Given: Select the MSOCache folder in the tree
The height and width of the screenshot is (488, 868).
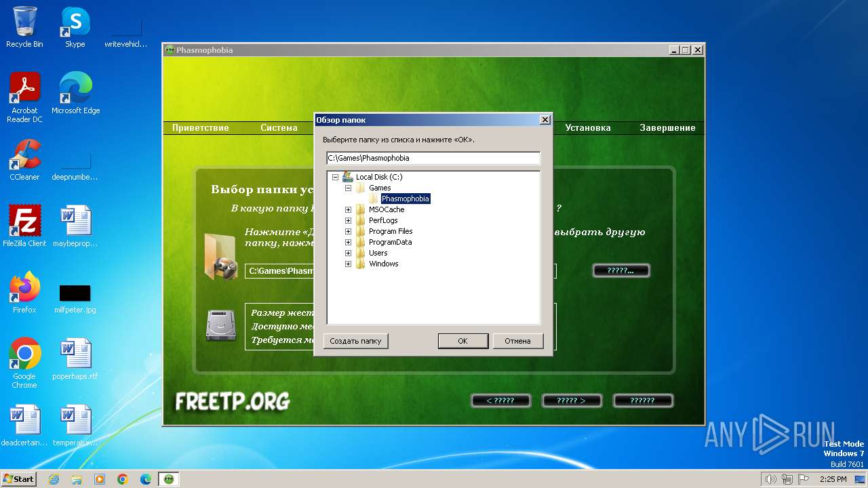Looking at the screenshot, I should pyautogui.click(x=387, y=209).
